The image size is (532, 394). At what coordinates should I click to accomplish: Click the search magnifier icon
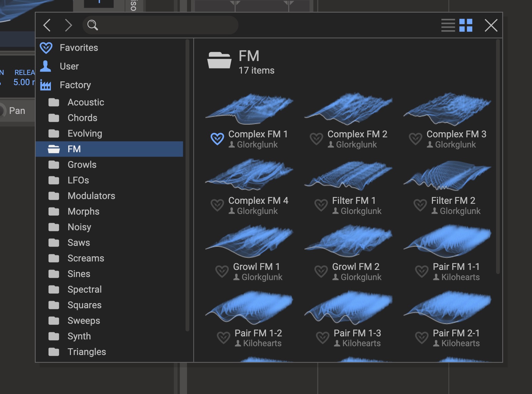(x=92, y=25)
